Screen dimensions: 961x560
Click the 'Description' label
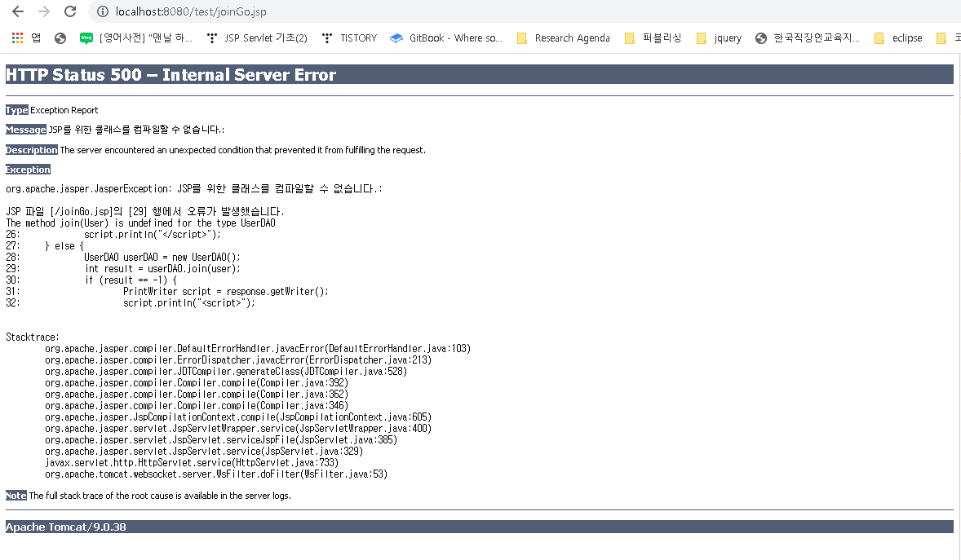click(32, 150)
